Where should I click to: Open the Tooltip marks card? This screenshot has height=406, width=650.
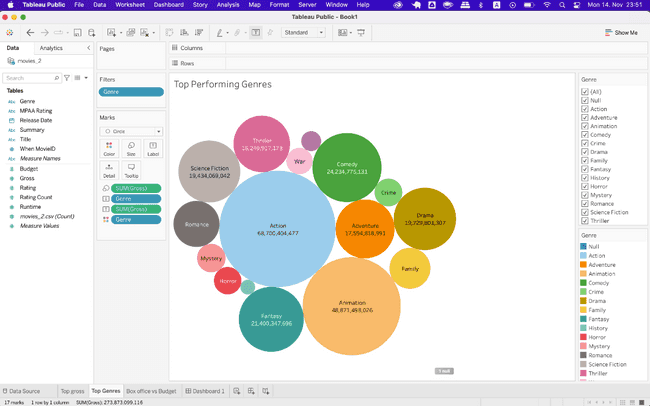(131, 170)
